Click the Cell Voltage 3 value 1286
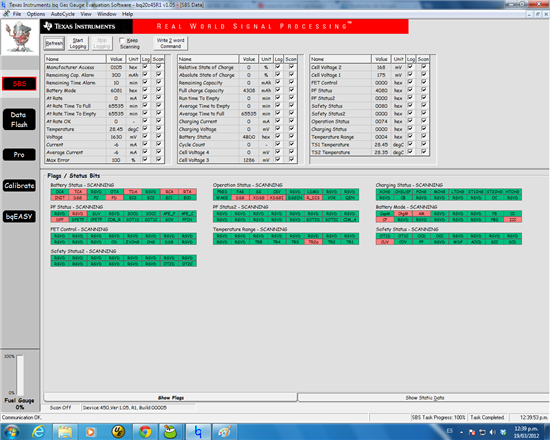 [x=249, y=160]
